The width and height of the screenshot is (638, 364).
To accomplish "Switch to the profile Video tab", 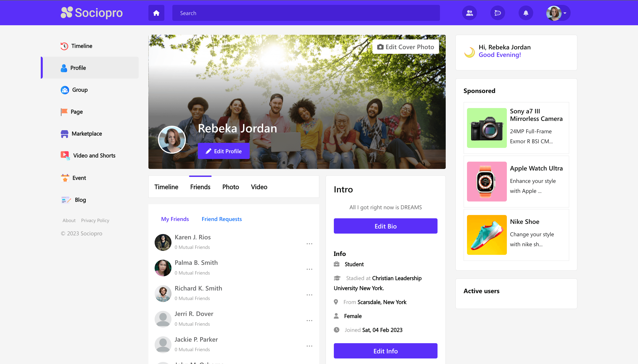I will click(x=259, y=187).
